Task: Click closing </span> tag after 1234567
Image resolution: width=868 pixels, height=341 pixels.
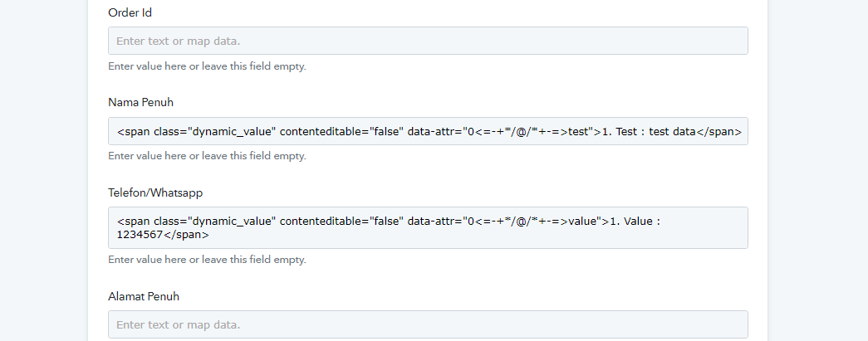Action: pyautogui.click(x=186, y=235)
